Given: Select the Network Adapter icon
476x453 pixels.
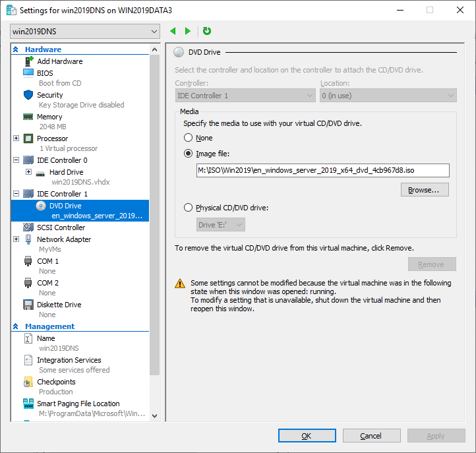Looking at the screenshot, I should 28,239.
